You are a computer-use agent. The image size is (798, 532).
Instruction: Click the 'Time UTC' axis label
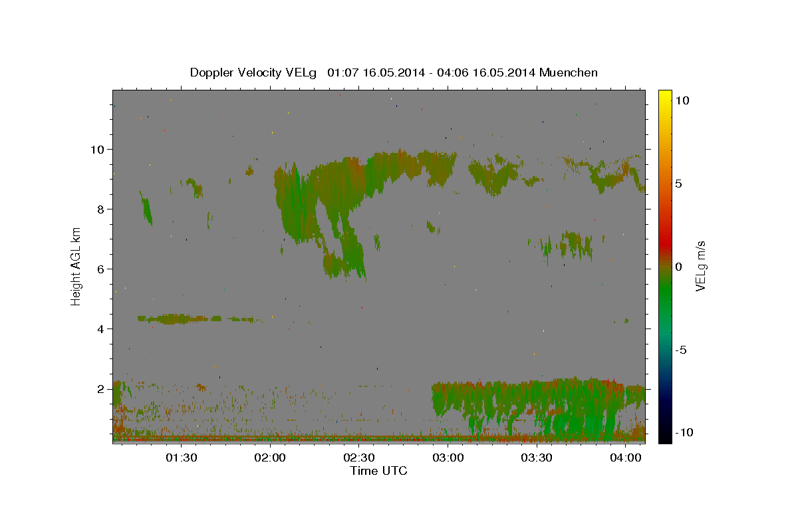378,471
